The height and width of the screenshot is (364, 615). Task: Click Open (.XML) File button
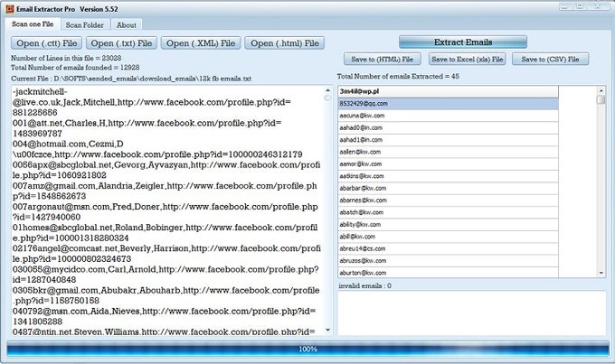[202, 42]
